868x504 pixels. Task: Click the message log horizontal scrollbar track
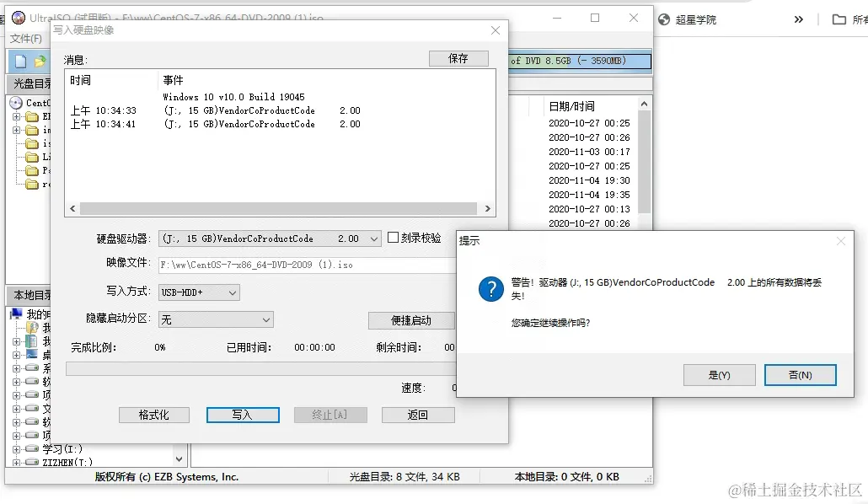coord(278,208)
